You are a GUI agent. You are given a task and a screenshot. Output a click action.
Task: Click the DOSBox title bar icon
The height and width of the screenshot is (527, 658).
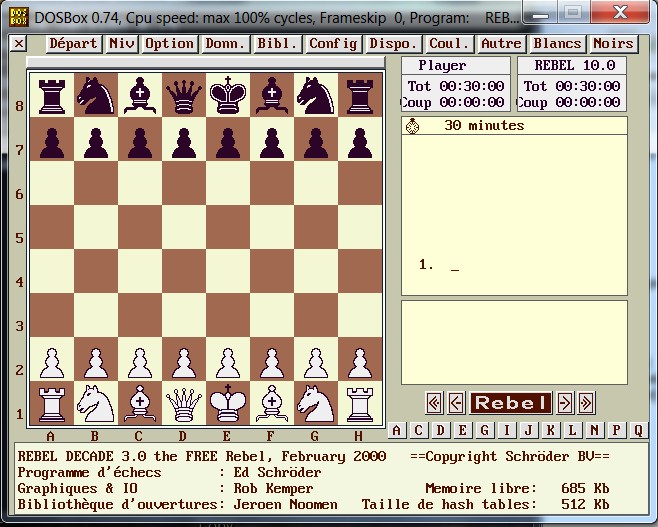pyautogui.click(x=19, y=17)
